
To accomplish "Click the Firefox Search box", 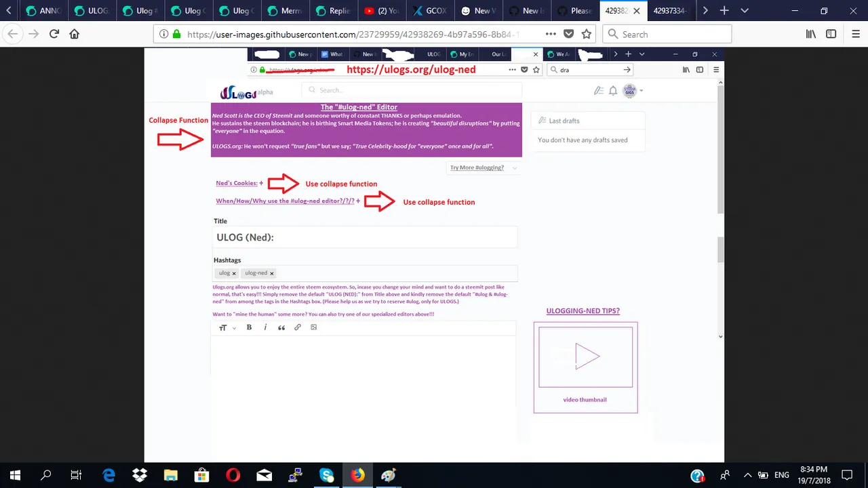I will 667,34.
